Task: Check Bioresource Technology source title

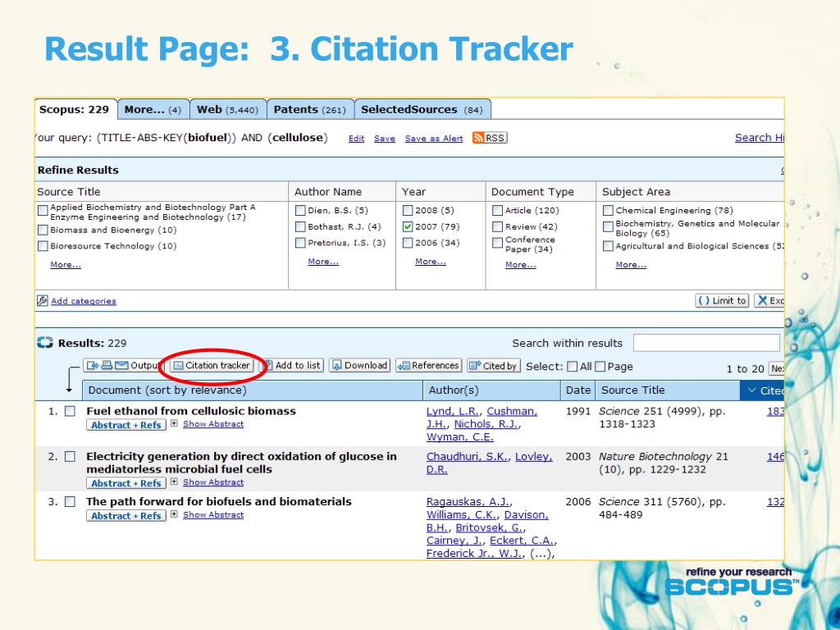Action: [x=43, y=246]
